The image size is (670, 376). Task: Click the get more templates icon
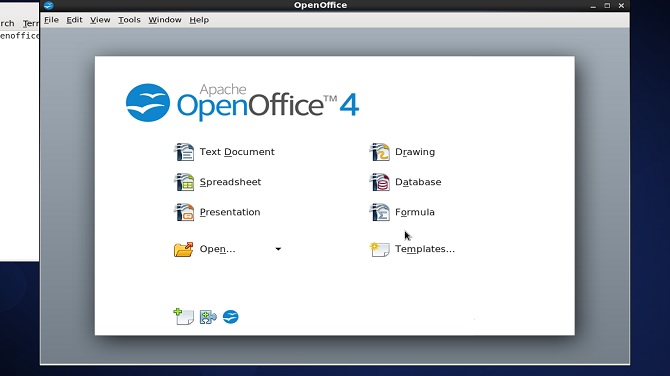(184, 317)
